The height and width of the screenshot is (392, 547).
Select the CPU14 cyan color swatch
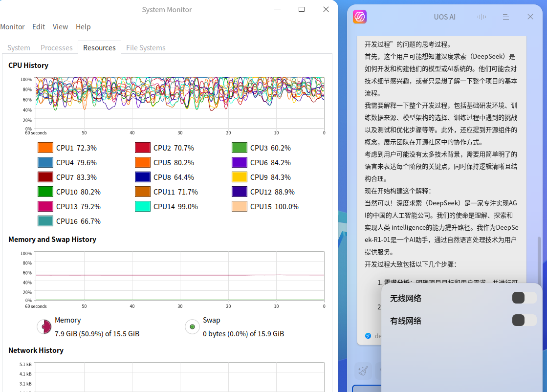(143, 206)
